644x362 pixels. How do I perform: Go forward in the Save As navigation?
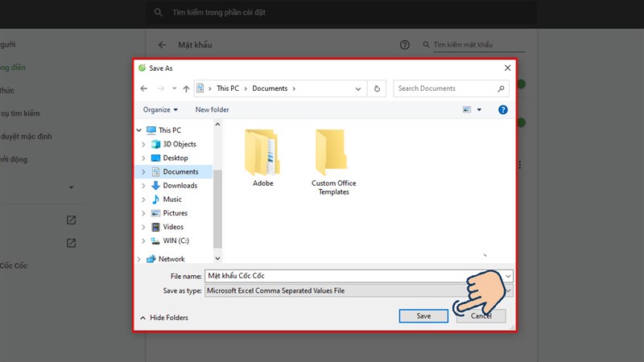pos(160,88)
